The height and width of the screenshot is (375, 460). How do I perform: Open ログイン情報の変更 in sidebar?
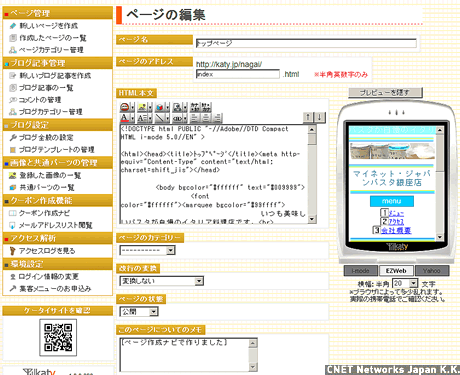[x=48, y=276]
